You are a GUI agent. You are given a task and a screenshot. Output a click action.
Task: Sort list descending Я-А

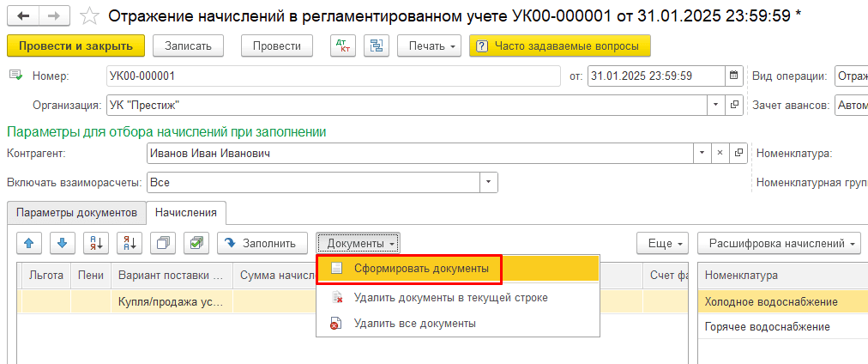pyautogui.click(x=129, y=244)
